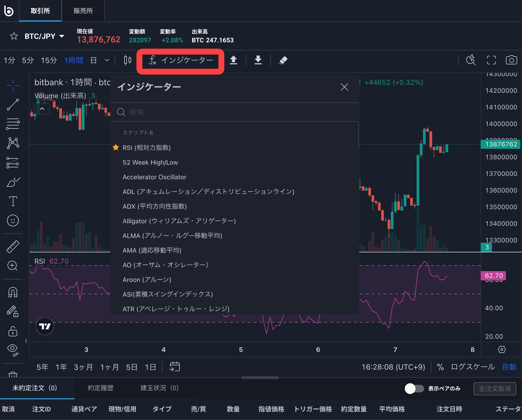Screen dimensions: 522x420
Task: Toggle RSI favorite star
Action: 116,147
